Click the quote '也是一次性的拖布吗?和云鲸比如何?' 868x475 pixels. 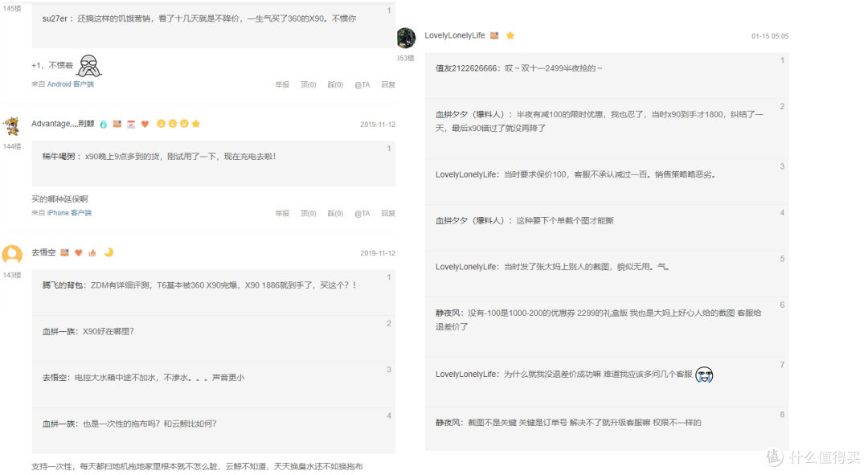[129, 424]
